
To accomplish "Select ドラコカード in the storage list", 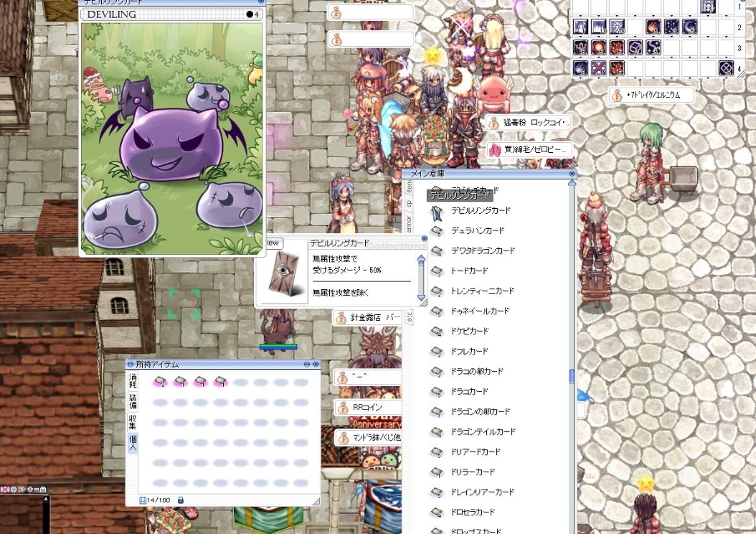I will point(469,392).
